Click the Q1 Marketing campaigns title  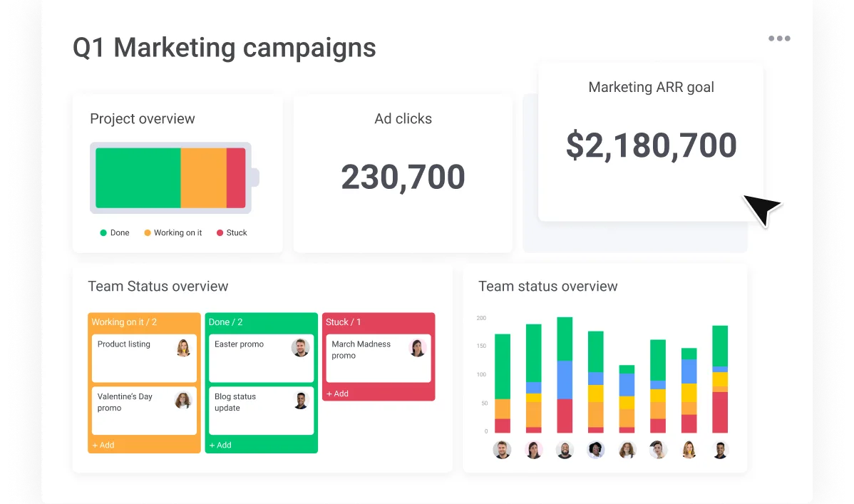point(225,47)
